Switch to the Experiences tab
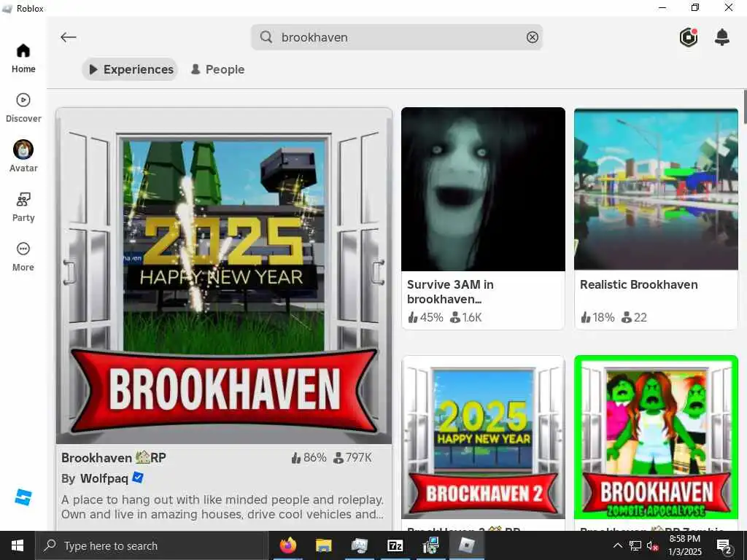 pyautogui.click(x=130, y=69)
